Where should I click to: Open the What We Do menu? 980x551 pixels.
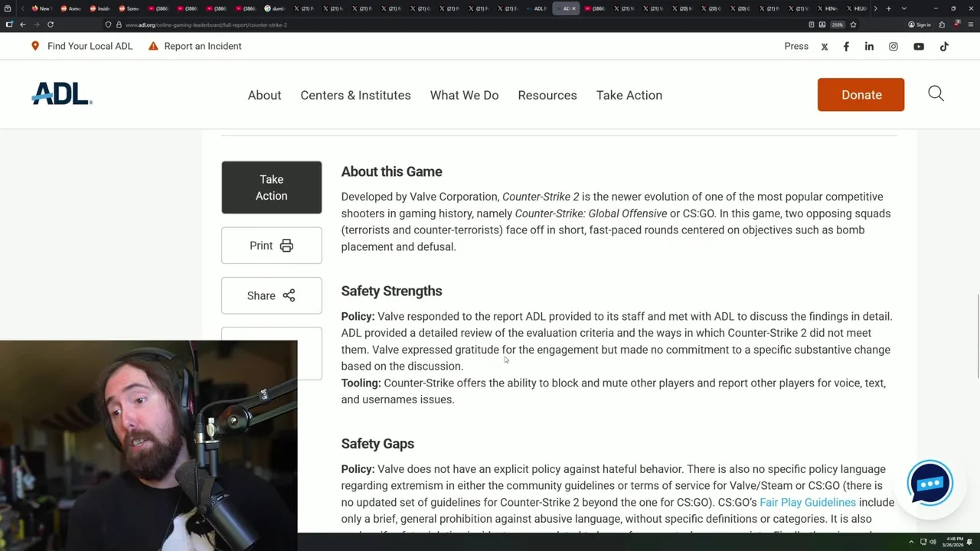[x=464, y=96]
